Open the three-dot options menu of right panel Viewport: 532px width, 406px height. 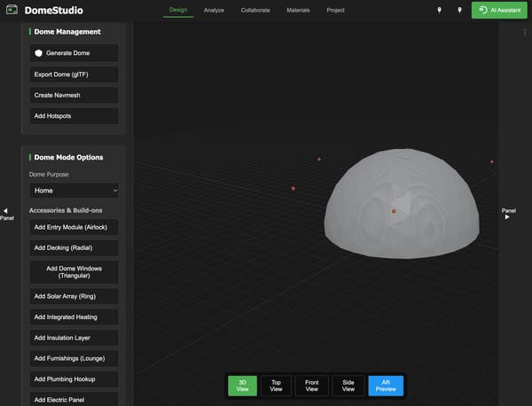525,32
